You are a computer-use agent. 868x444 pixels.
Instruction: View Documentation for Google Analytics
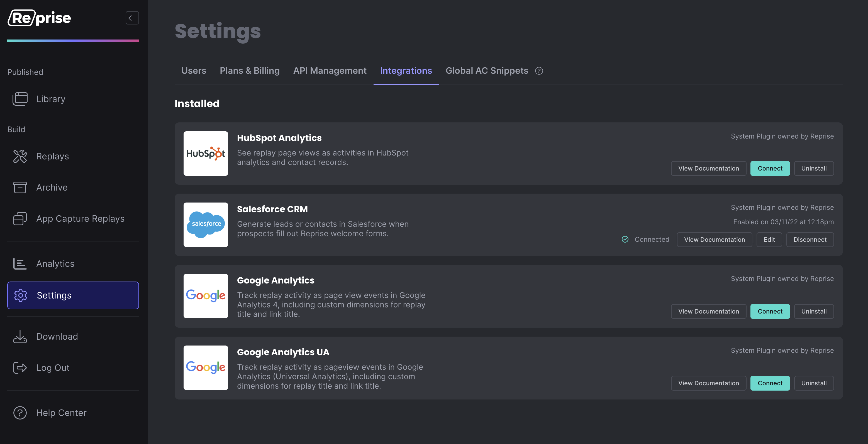(x=708, y=311)
